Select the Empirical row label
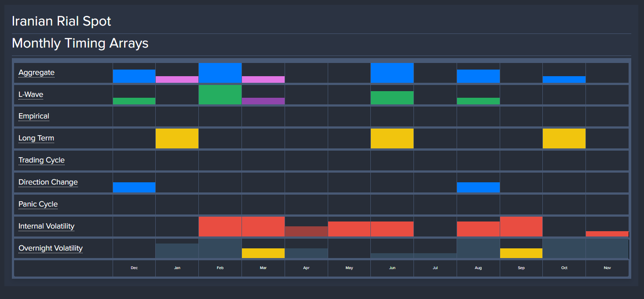Screen dimensions: 644x299 (x=34, y=116)
